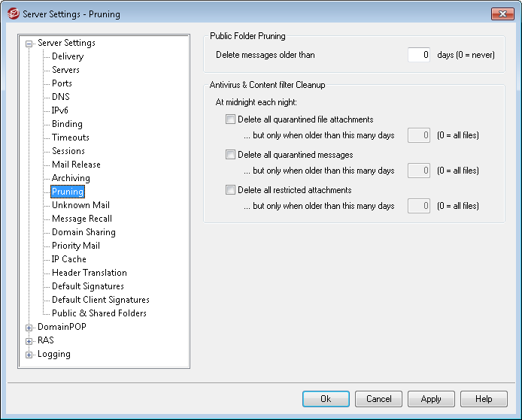Open Header Translation settings page
The image size is (522, 420).
click(x=89, y=273)
